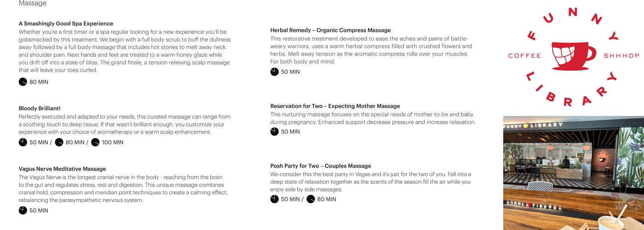644x230 pixels.
Task: Click the 100 MIN clock icon under Bloody Brilliant
Action: pyautogui.click(x=95, y=142)
